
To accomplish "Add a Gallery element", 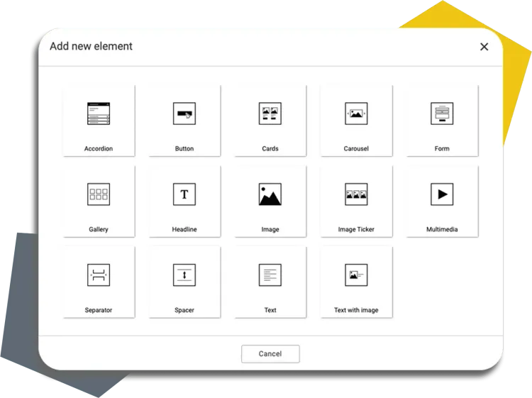I will (x=99, y=201).
